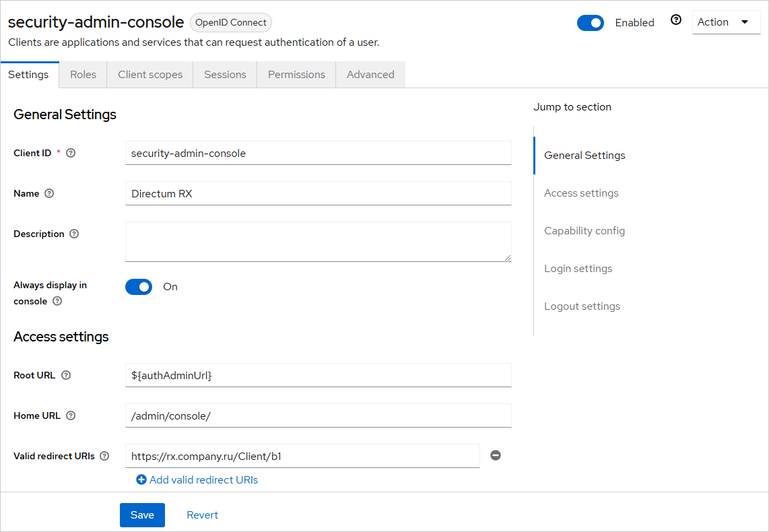The width and height of the screenshot is (769, 532).
Task: Click into the Description text area
Action: pos(319,242)
